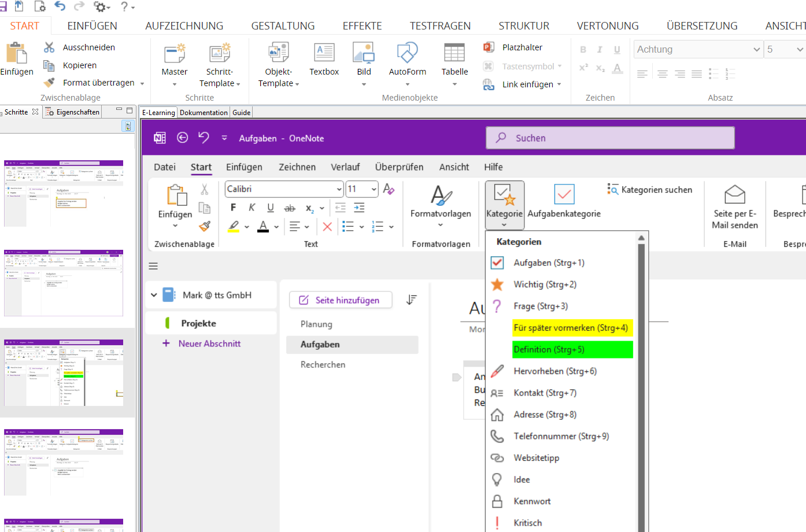Toggle bold B in Zeichen group
This screenshot has height=532, width=806.
[583, 50]
